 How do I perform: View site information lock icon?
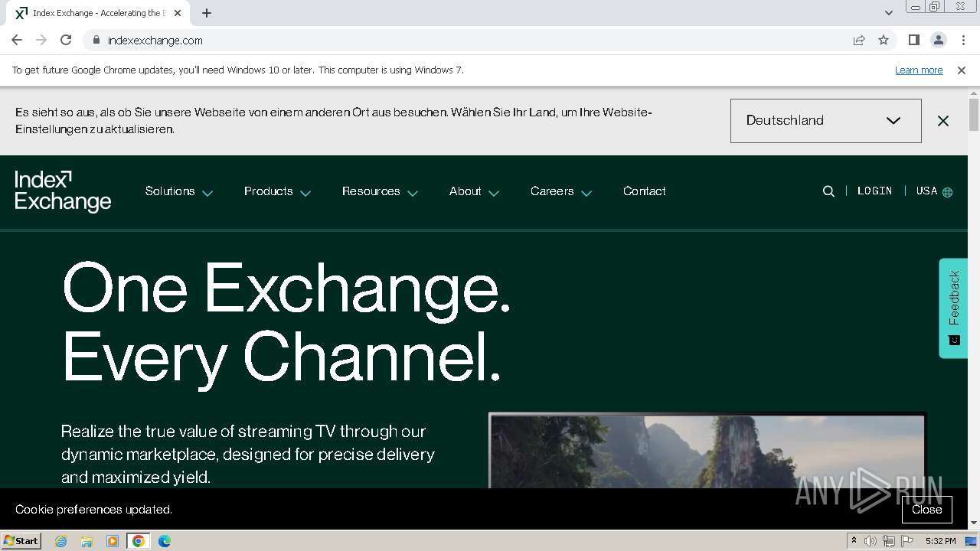point(96,40)
